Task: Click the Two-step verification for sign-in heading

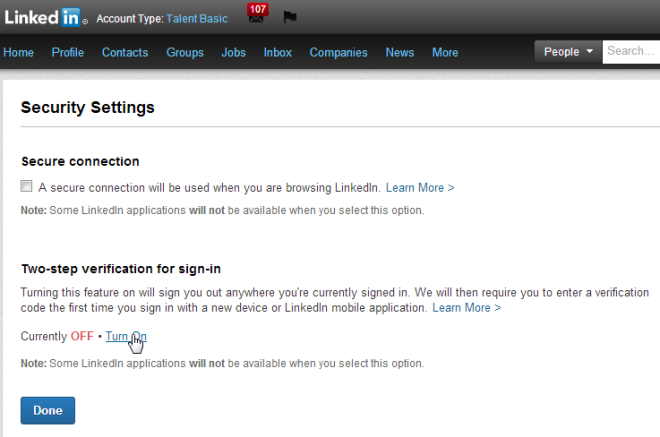Action: (121, 269)
